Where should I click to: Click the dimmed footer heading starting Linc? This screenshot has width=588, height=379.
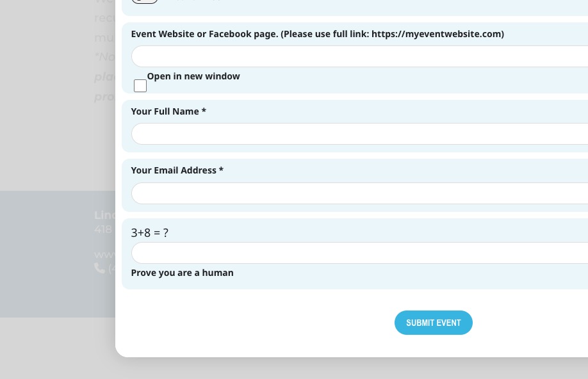(104, 215)
